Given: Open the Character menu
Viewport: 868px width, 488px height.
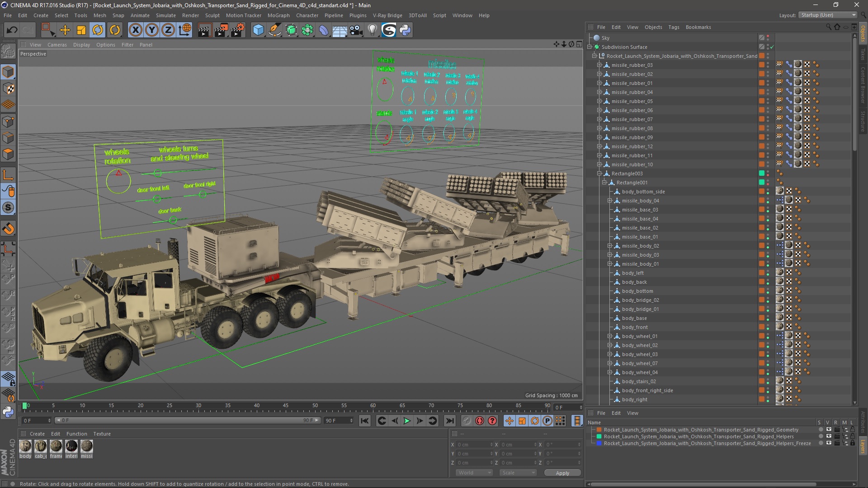Looking at the screenshot, I should tap(307, 15).
